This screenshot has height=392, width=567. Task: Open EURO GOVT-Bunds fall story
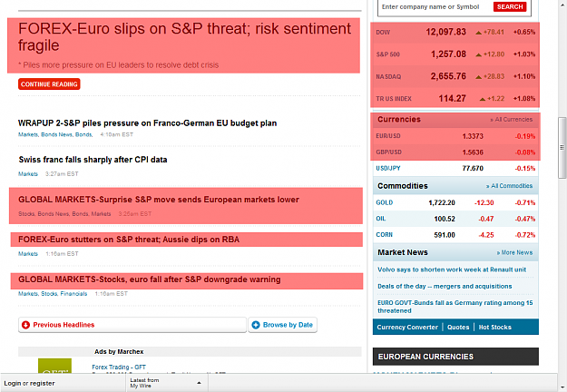(x=455, y=307)
